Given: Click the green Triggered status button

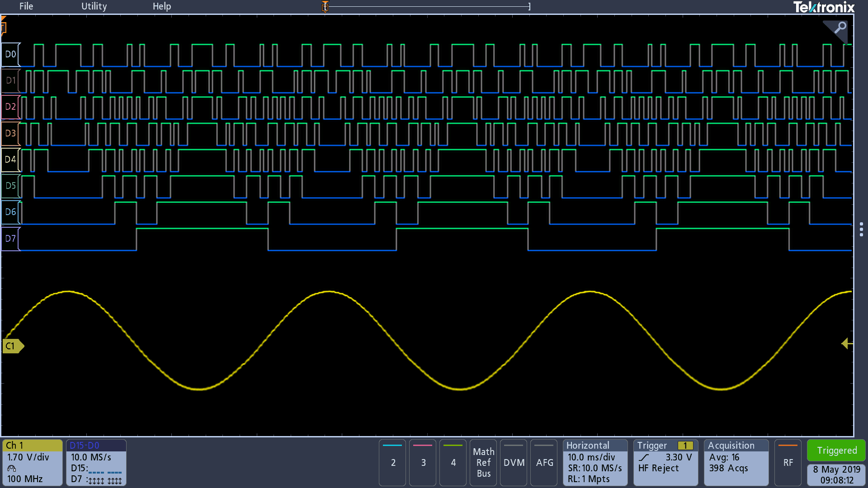Looking at the screenshot, I should click(x=836, y=450).
